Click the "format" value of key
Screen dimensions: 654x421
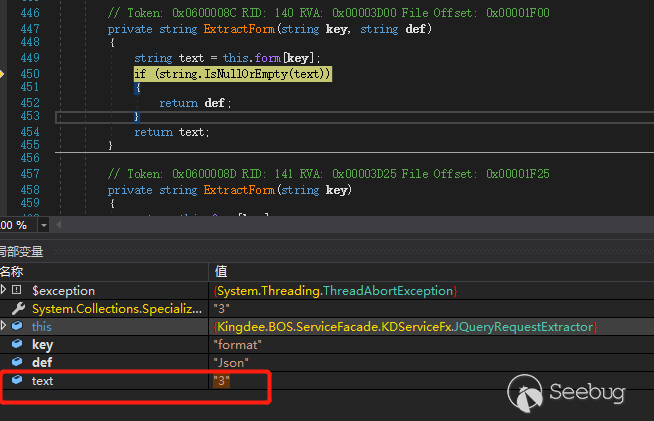click(x=237, y=345)
